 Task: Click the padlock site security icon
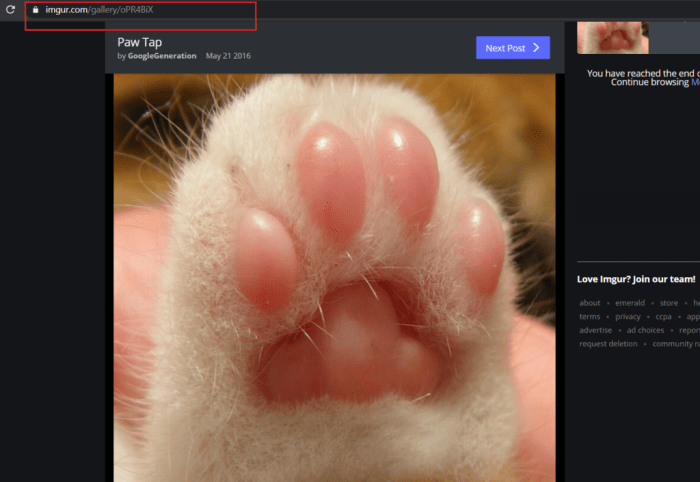36,9
